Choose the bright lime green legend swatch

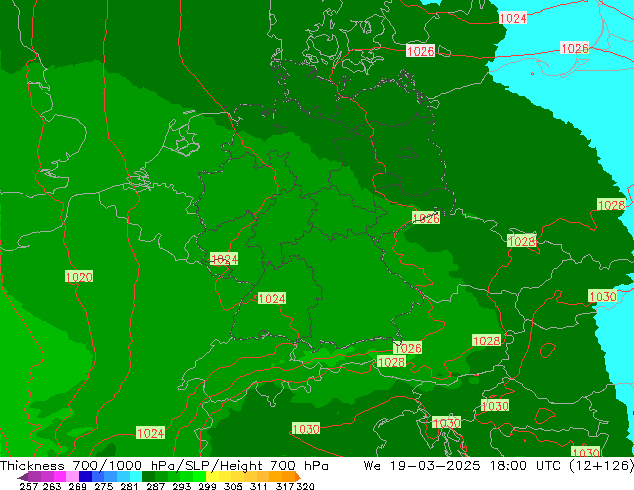click(x=199, y=477)
